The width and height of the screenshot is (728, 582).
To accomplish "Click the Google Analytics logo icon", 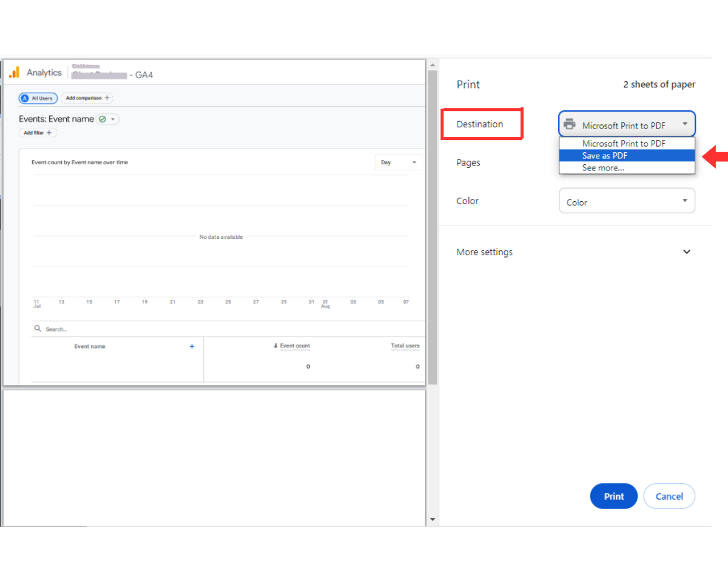I will [x=14, y=72].
